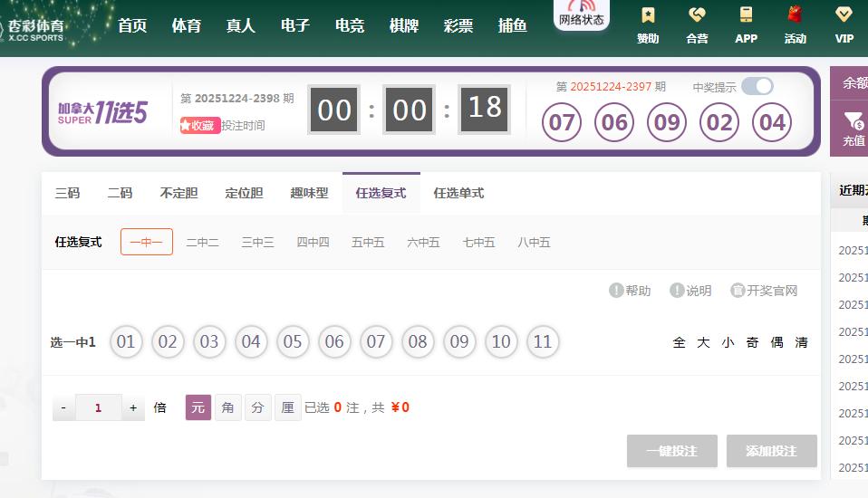Open the APP download icon
This screenshot has width=868, height=498.
tap(746, 16)
